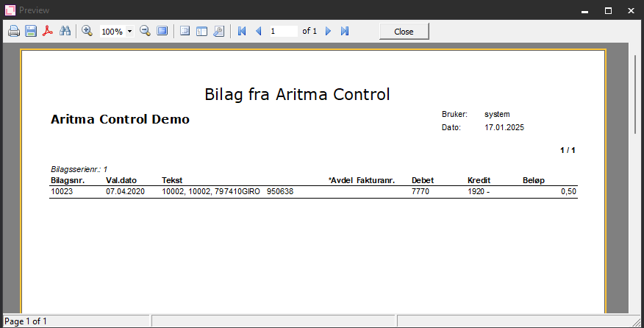
Task: Go to the next page
Action: pos(328,32)
